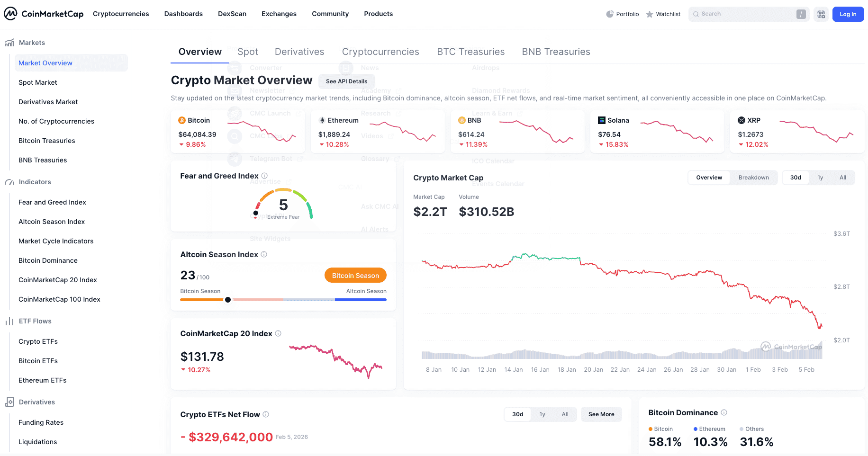Switch to the Derivatives tab
Image resolution: width=868 pixels, height=456 pixels.
pyautogui.click(x=299, y=52)
